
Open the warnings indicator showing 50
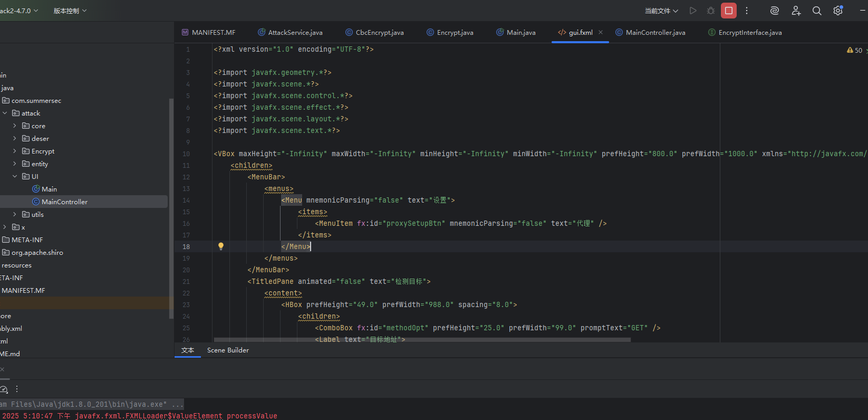coord(854,50)
